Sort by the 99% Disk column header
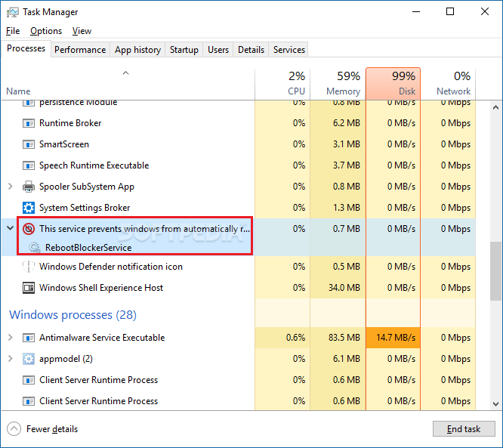This screenshot has width=503, height=448. [x=393, y=84]
